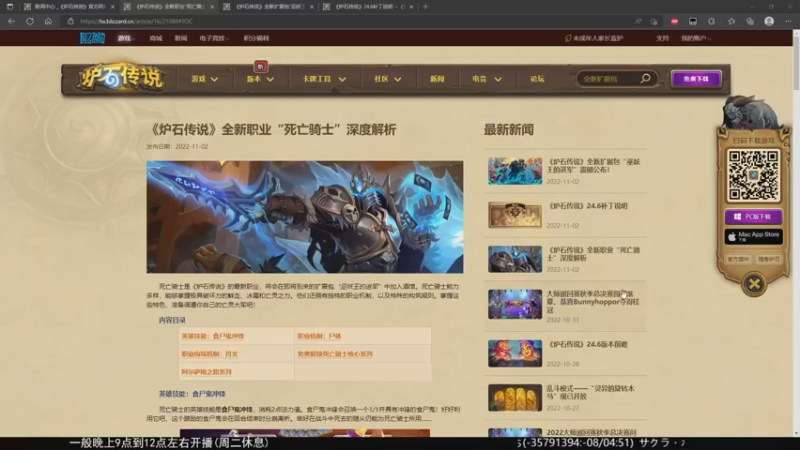Jump to 阿尔萨斯之路系列 contents link

[x=207, y=372]
